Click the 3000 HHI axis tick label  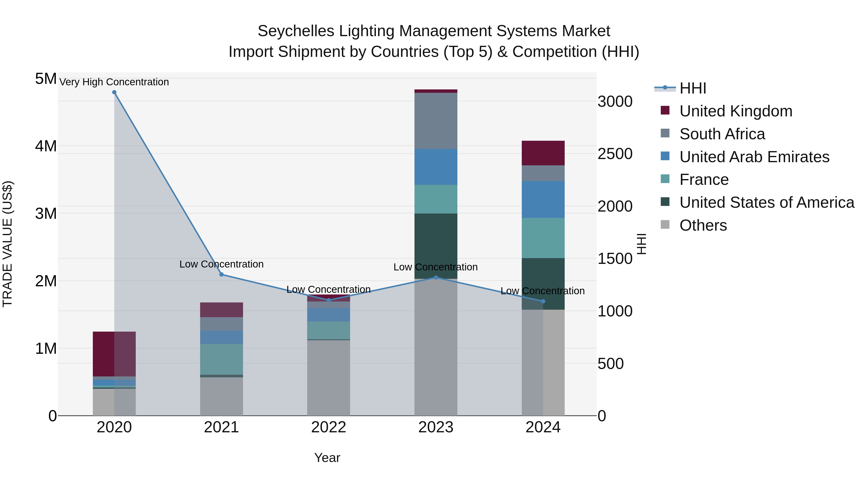pyautogui.click(x=615, y=101)
